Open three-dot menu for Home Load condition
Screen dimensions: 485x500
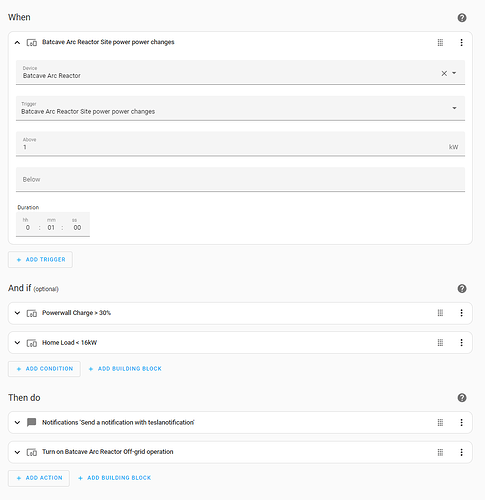coord(461,342)
